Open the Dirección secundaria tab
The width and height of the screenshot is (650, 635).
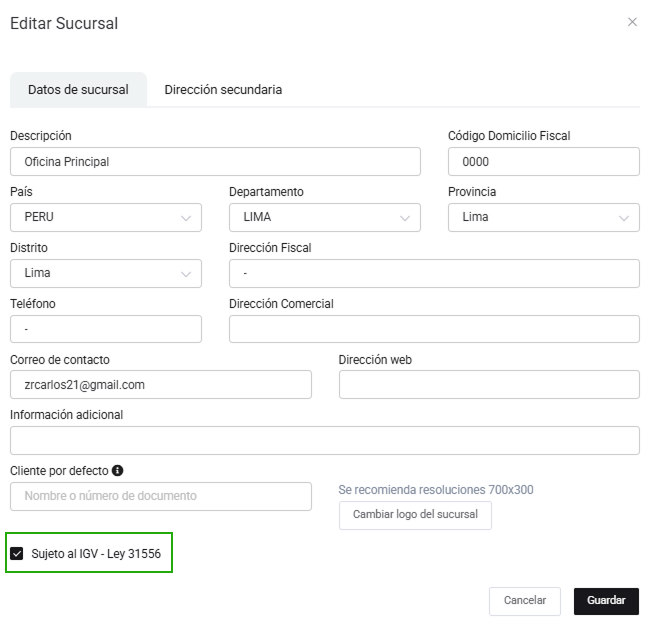(x=223, y=90)
